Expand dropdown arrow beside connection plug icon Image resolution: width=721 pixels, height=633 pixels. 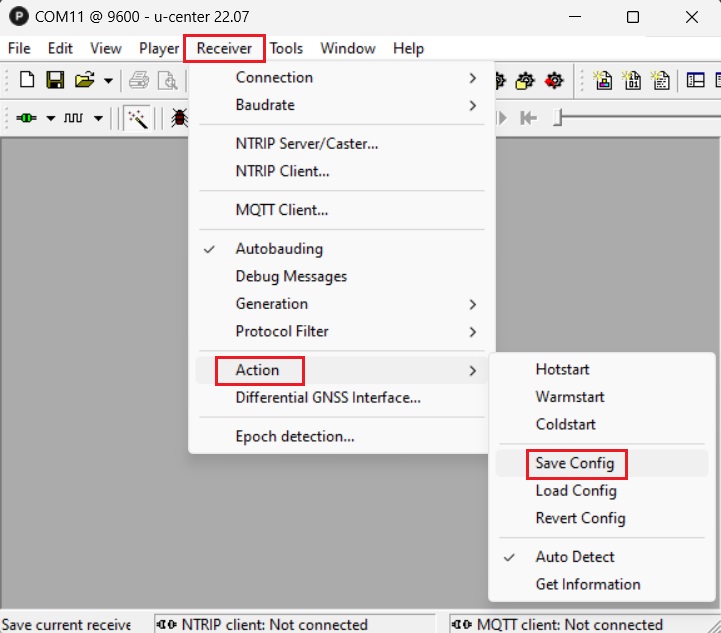click(x=49, y=118)
